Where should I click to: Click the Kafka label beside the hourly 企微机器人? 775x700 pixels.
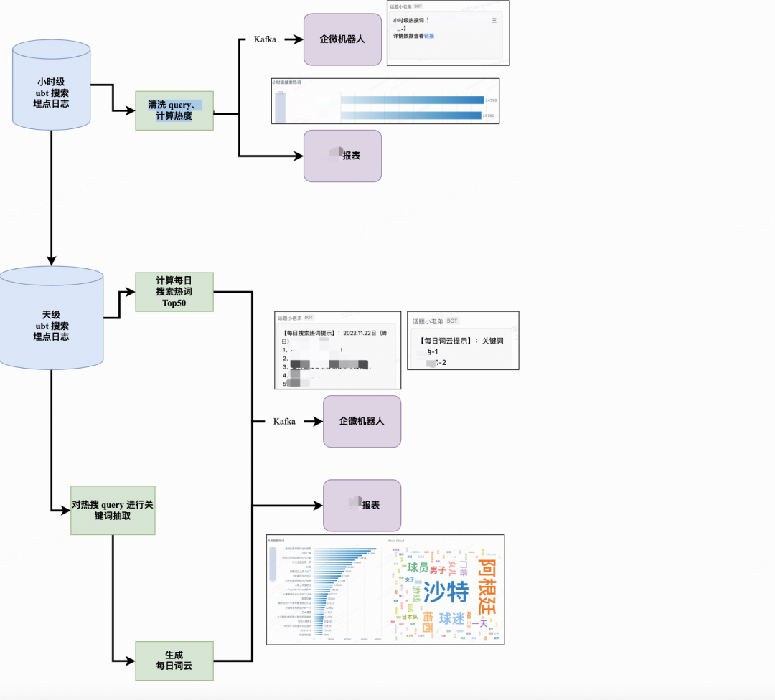[265, 39]
